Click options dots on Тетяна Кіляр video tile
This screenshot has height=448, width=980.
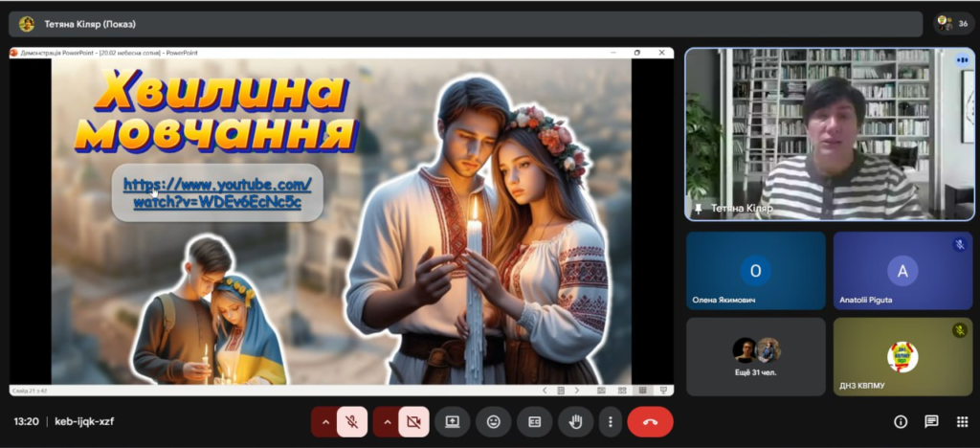961,59
